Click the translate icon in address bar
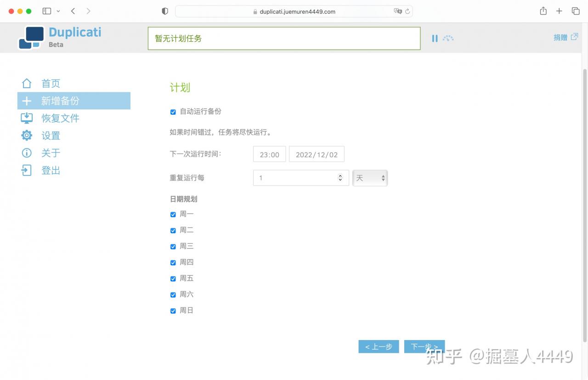588x380 pixels. [398, 11]
